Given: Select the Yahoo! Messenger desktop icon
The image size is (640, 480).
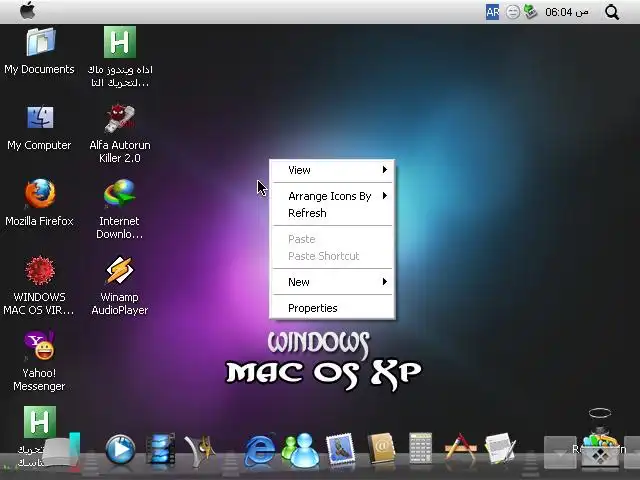Looking at the screenshot, I should pyautogui.click(x=39, y=362).
